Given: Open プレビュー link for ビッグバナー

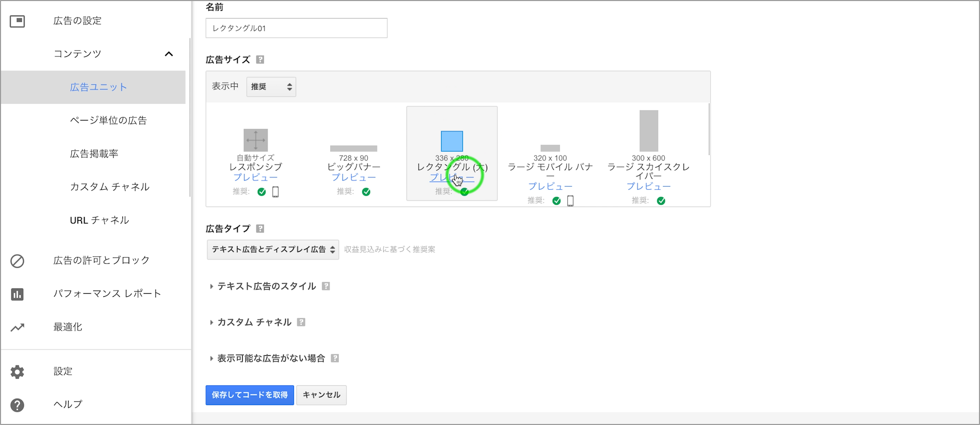Looking at the screenshot, I should click(x=354, y=177).
